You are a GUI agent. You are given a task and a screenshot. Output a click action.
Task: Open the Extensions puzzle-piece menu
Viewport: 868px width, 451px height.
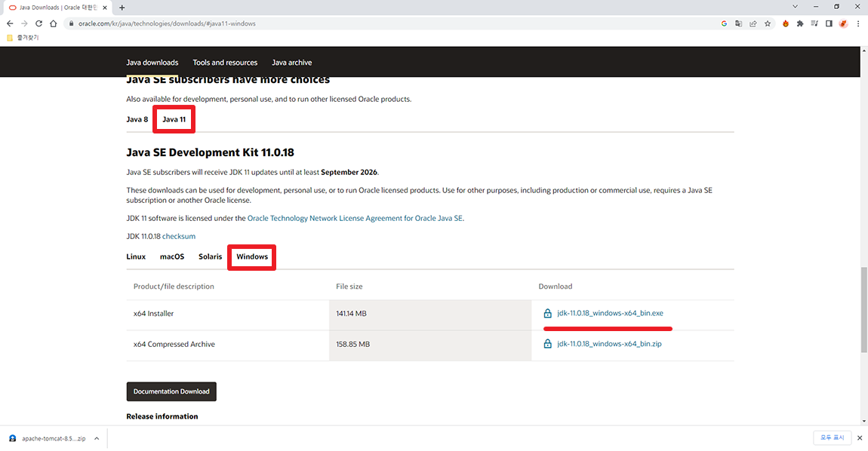point(800,24)
